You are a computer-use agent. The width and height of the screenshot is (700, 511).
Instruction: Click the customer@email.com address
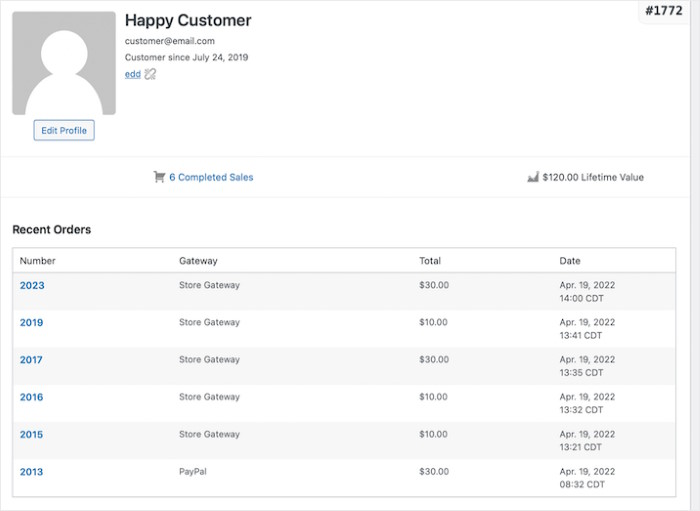point(170,41)
